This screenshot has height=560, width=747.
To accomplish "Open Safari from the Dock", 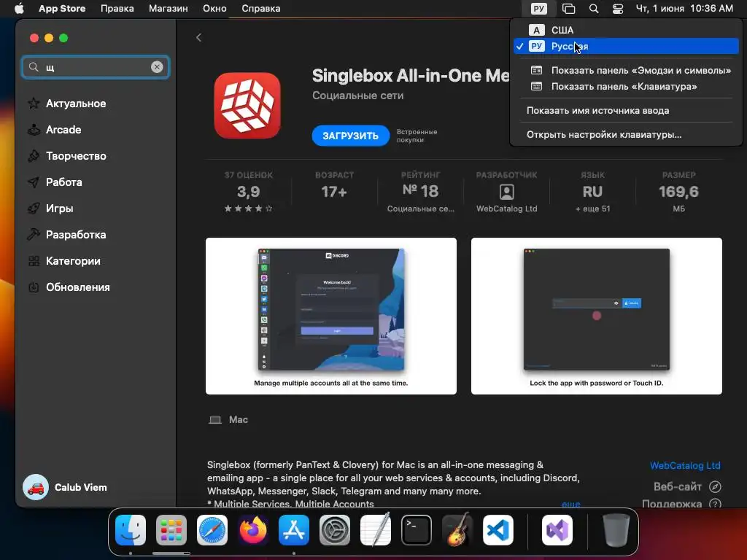I will [x=212, y=530].
